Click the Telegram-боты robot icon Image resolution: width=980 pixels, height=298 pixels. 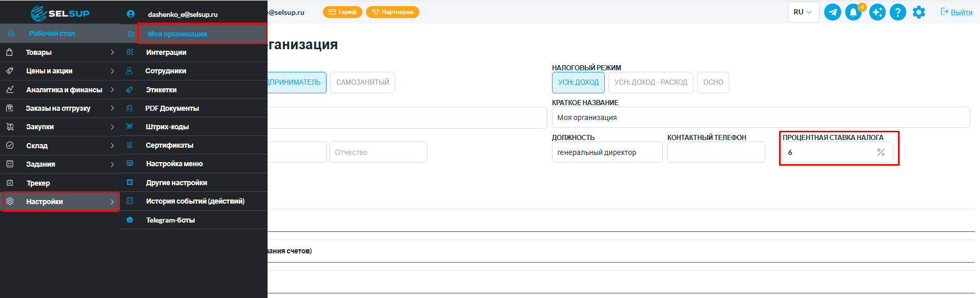coord(130,220)
